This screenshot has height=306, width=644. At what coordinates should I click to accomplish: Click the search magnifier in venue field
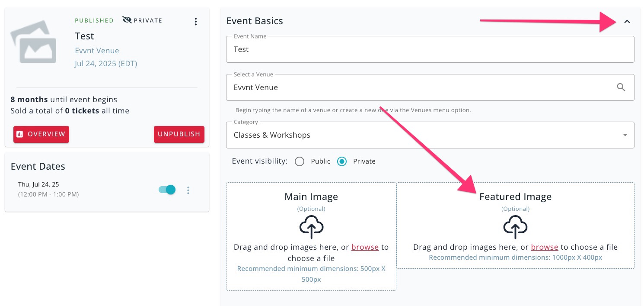coord(621,87)
